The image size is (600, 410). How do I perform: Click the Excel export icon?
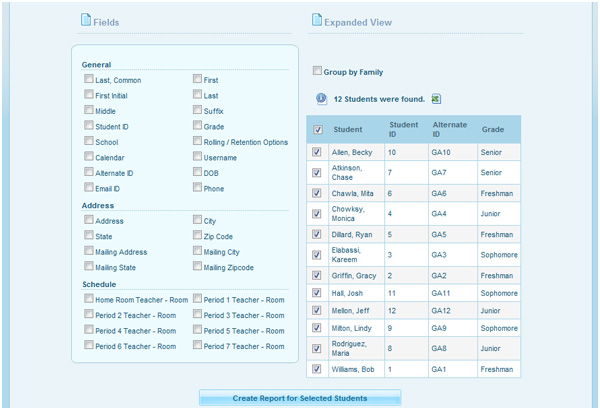(437, 98)
